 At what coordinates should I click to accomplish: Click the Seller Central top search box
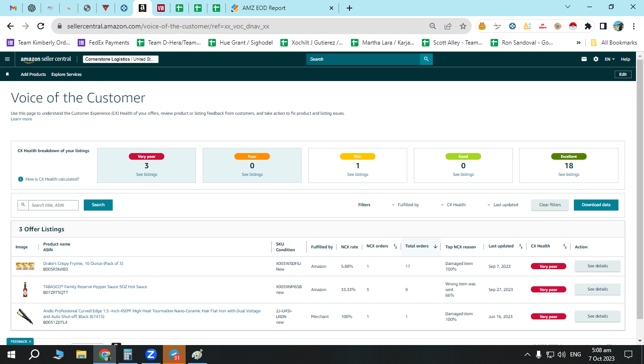(x=363, y=59)
